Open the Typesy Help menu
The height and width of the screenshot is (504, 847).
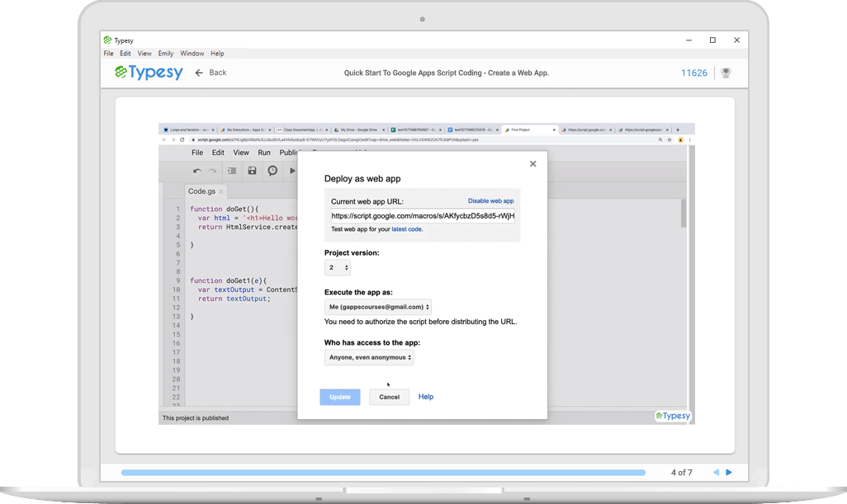click(217, 54)
